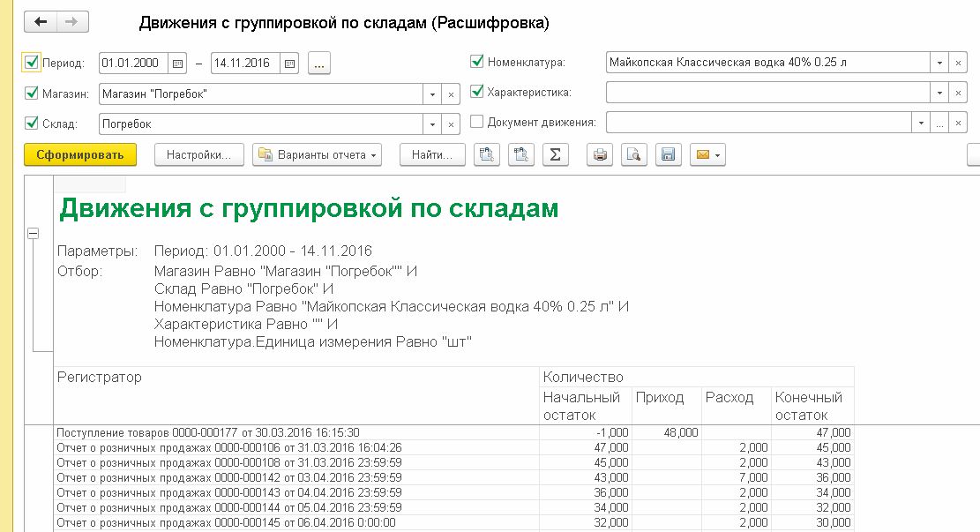Clear the Магазин field
The image size is (980, 532).
pos(451,94)
